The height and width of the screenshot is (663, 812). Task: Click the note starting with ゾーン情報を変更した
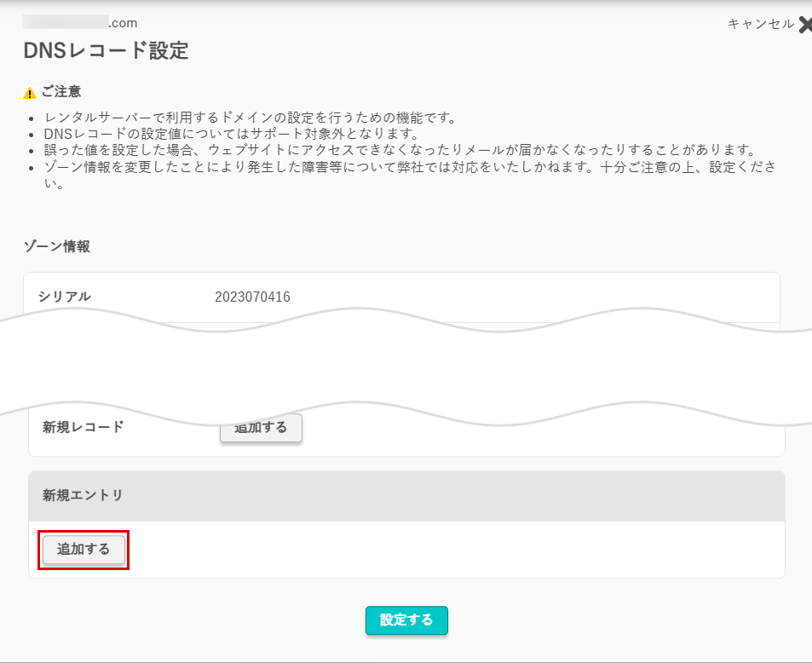pos(410,175)
